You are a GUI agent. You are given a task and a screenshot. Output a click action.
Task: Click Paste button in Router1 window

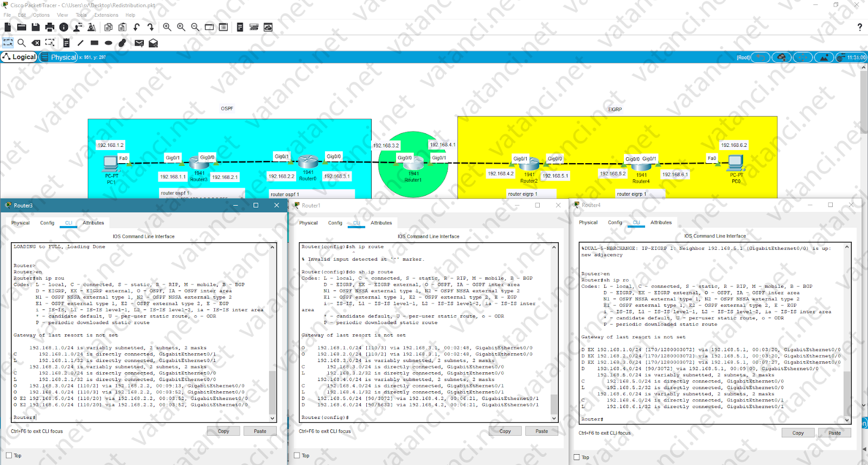542,431
